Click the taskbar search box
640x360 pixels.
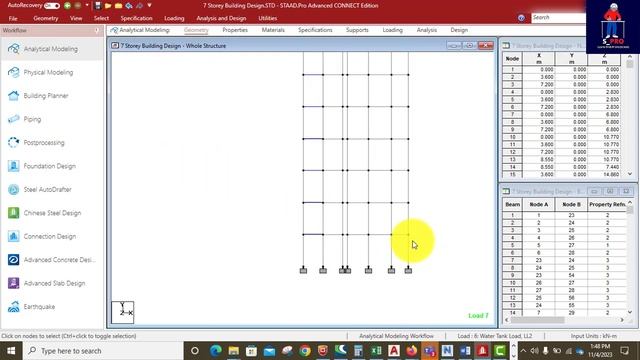click(x=103, y=351)
